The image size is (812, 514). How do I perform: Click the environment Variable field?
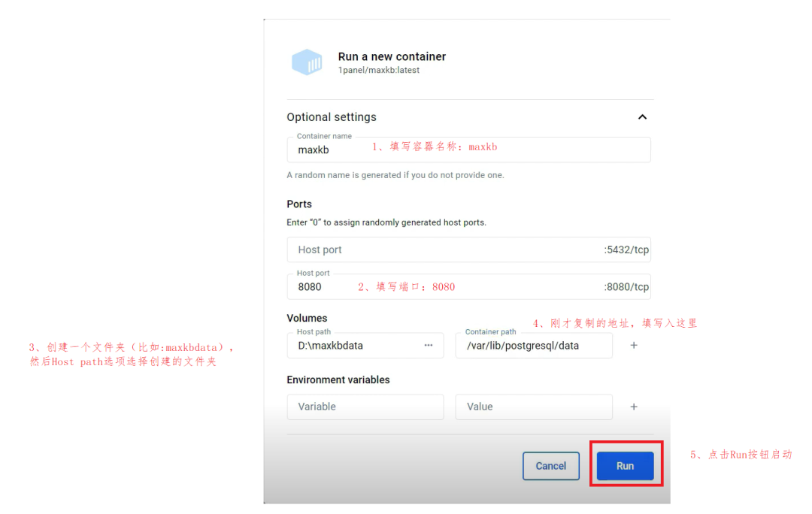tap(365, 407)
